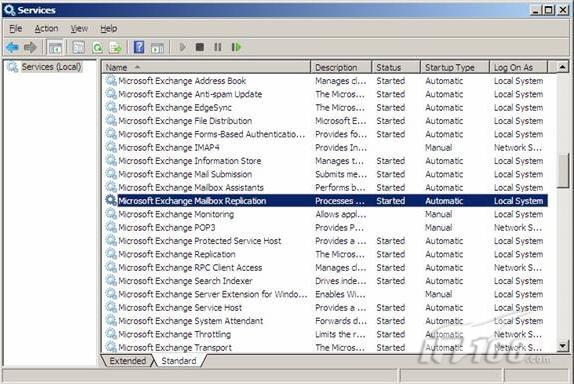This screenshot has width=574, height=384.
Task: Click Manual startup type of IMAP4 row
Action: (x=438, y=148)
